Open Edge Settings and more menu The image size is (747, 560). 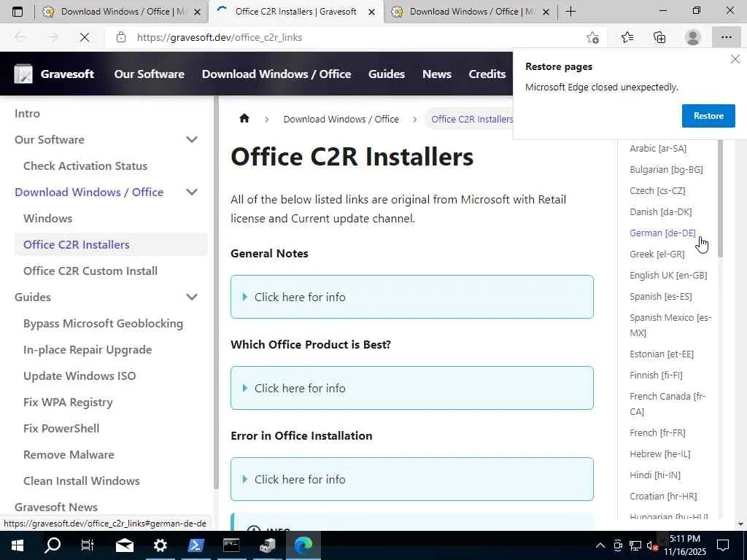(x=726, y=37)
